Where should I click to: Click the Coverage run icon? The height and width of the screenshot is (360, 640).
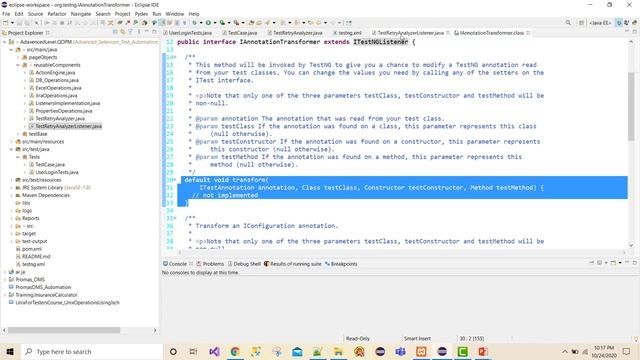[222, 23]
